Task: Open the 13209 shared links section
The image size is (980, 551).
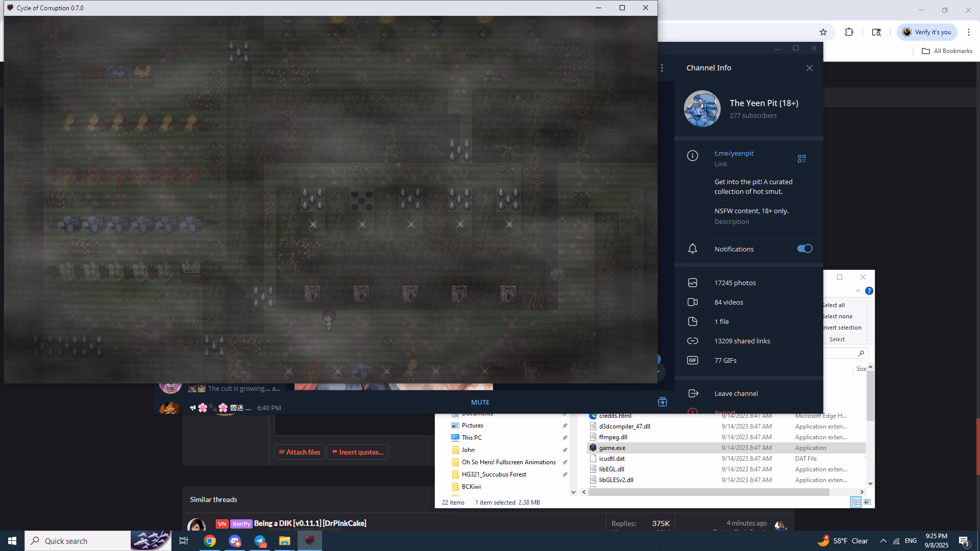Action: (x=742, y=341)
